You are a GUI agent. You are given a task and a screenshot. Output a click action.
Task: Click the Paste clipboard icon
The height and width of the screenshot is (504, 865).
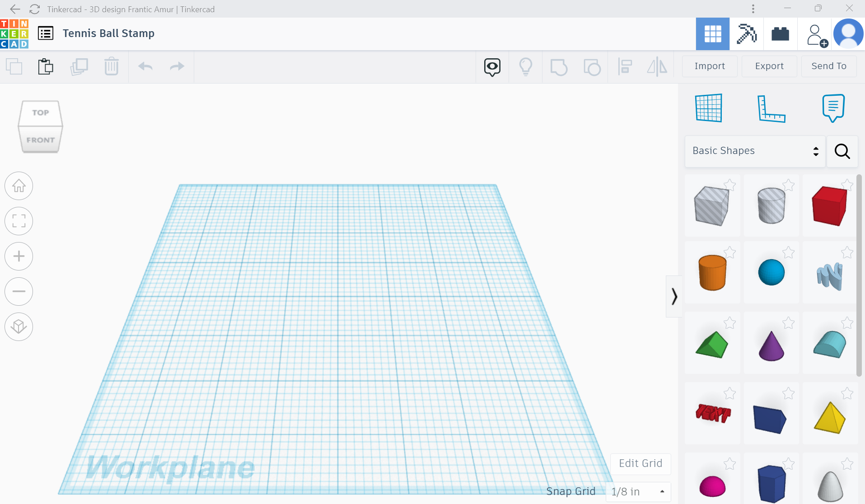pos(46,67)
